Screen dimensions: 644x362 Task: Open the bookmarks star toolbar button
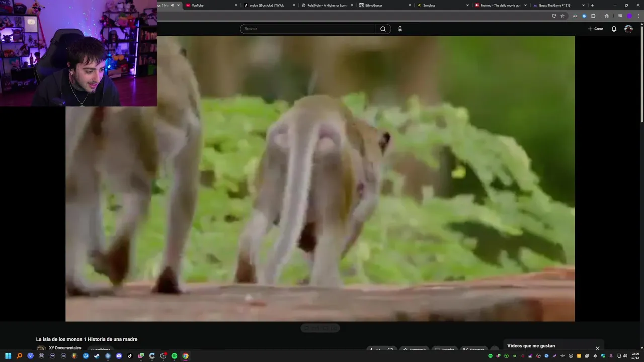coord(606,16)
